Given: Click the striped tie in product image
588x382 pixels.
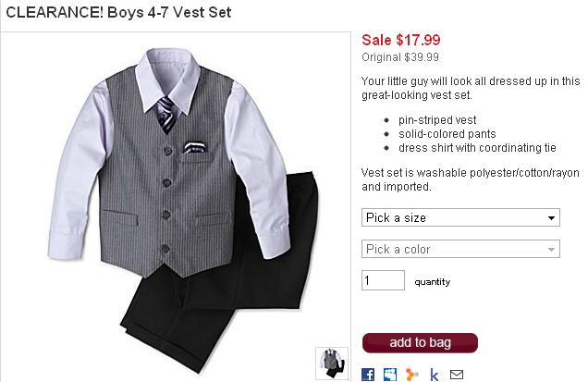Looking at the screenshot, I should tap(165, 115).
